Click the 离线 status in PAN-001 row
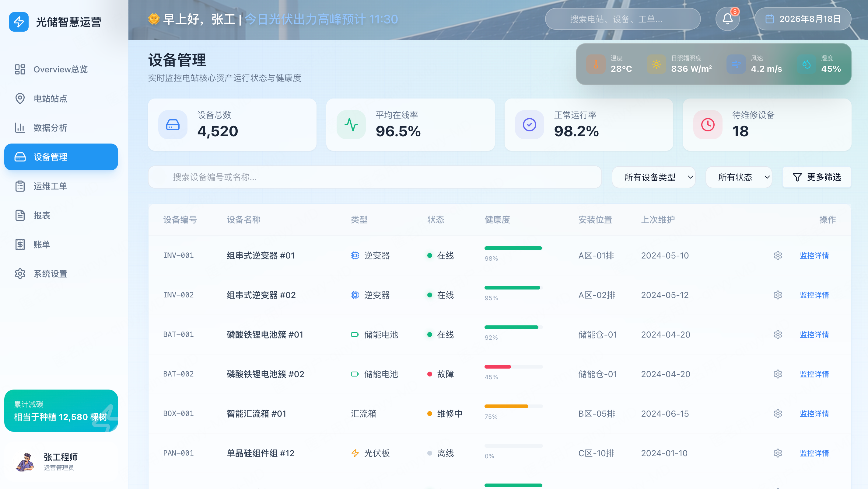The width and height of the screenshot is (868, 489). [440, 453]
